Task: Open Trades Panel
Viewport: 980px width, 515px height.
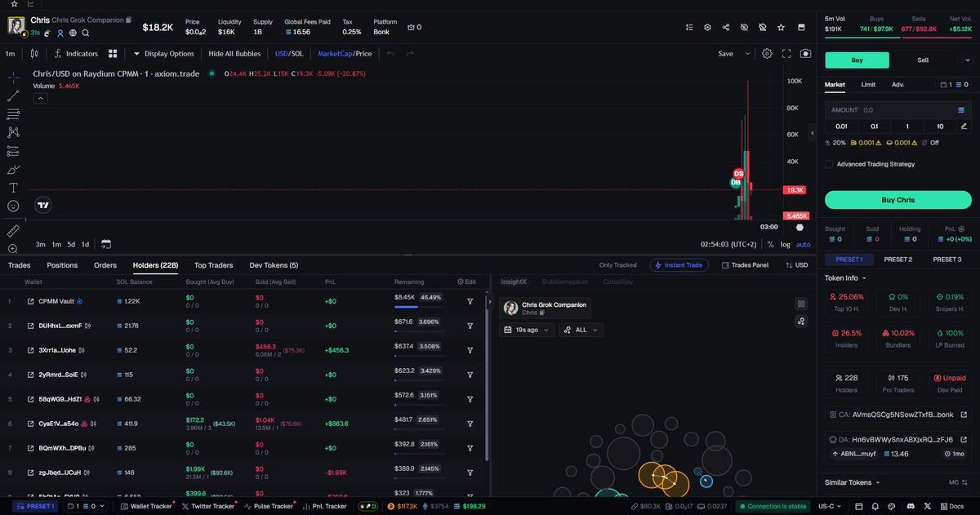Action: click(x=745, y=265)
